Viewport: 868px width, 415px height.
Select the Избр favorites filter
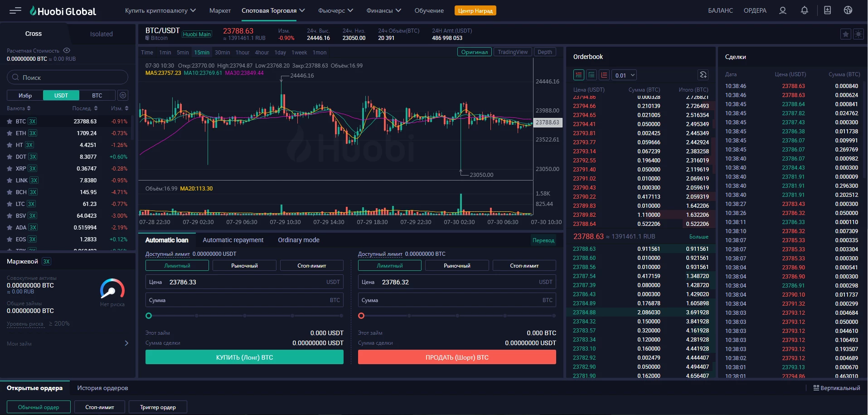[25, 95]
